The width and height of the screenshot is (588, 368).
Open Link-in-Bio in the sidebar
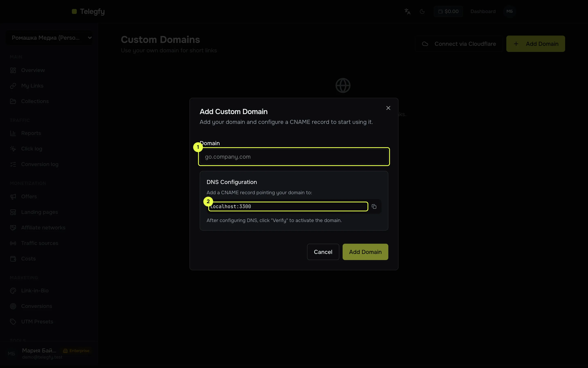[35, 291]
